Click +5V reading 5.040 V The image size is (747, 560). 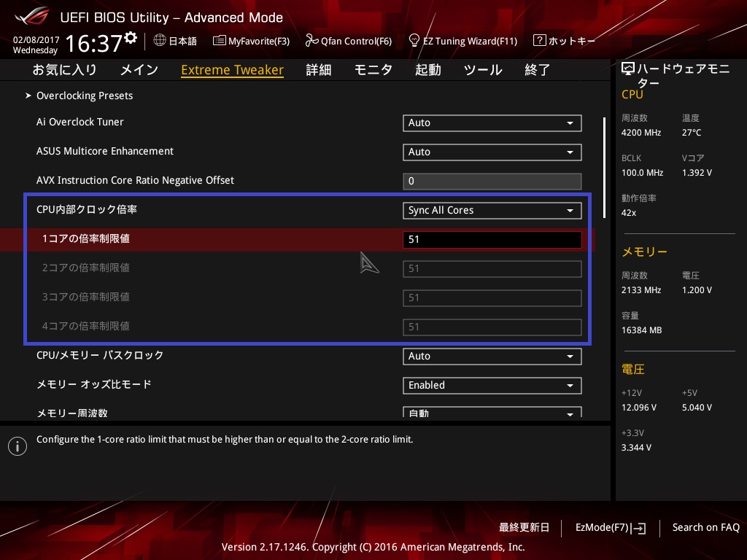[x=697, y=408]
